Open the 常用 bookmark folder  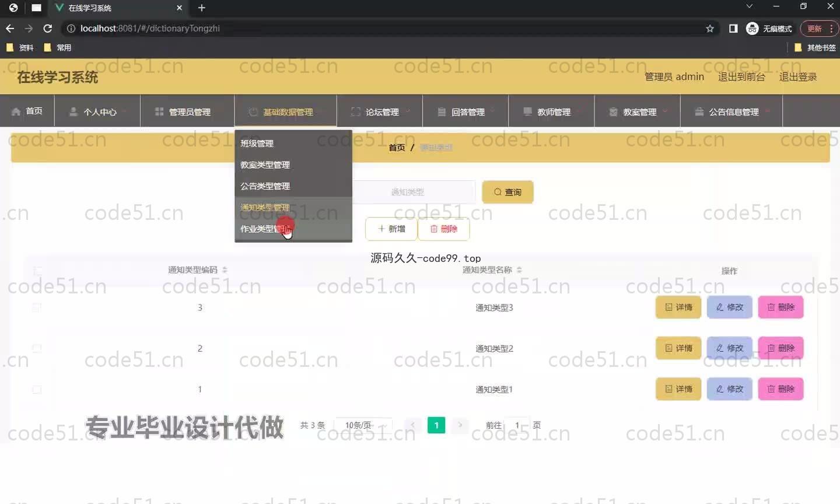pos(57,48)
